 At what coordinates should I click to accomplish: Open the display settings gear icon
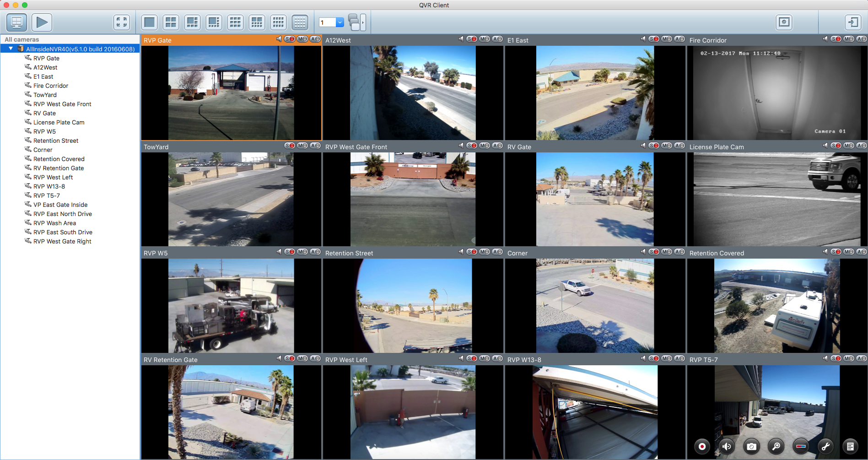point(784,22)
